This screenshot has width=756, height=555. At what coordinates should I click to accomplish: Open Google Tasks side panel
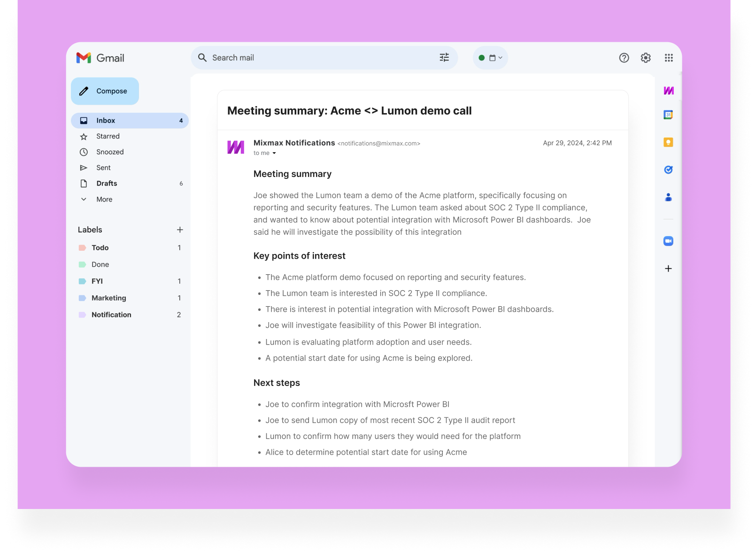(x=668, y=170)
